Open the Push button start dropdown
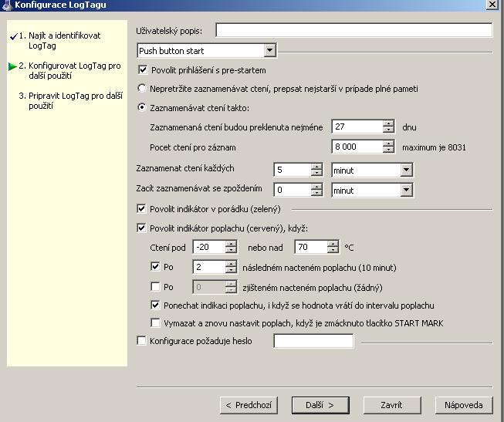504x422 pixels. point(269,50)
